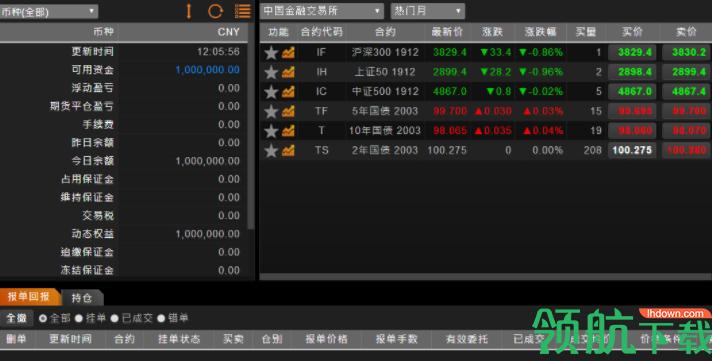This screenshot has height=361, width=712.
Task: Click the quote table horizontal scrollbar
Action: tap(486, 277)
